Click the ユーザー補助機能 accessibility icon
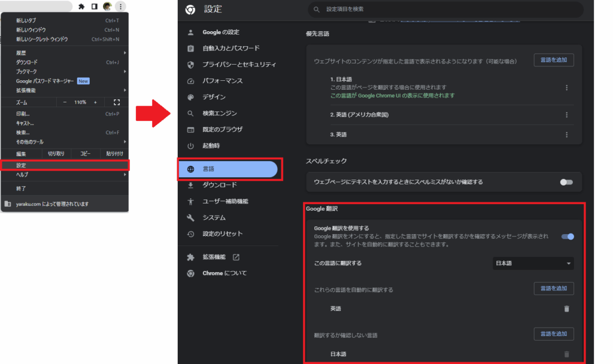The width and height of the screenshot is (613, 364). coord(190,201)
